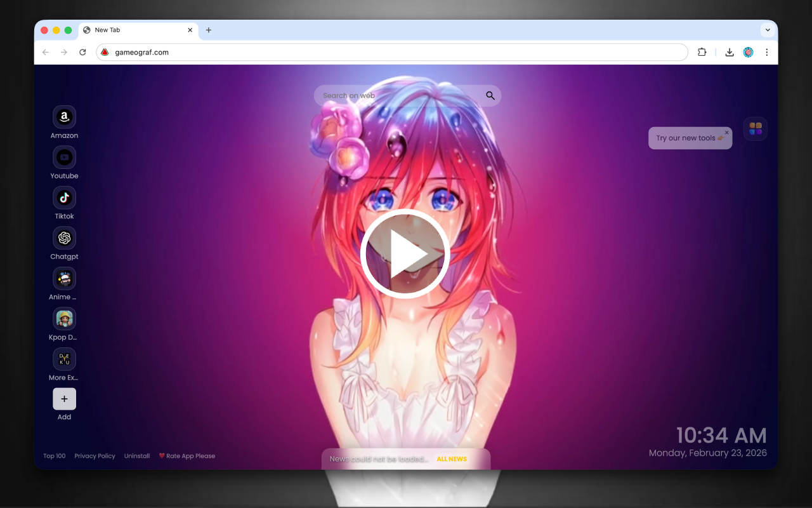Reload the page

(x=82, y=52)
